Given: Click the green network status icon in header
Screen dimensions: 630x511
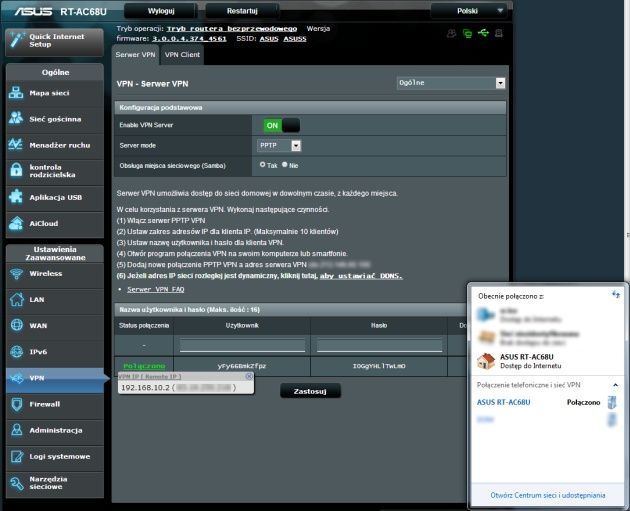Looking at the screenshot, I should (467, 33).
